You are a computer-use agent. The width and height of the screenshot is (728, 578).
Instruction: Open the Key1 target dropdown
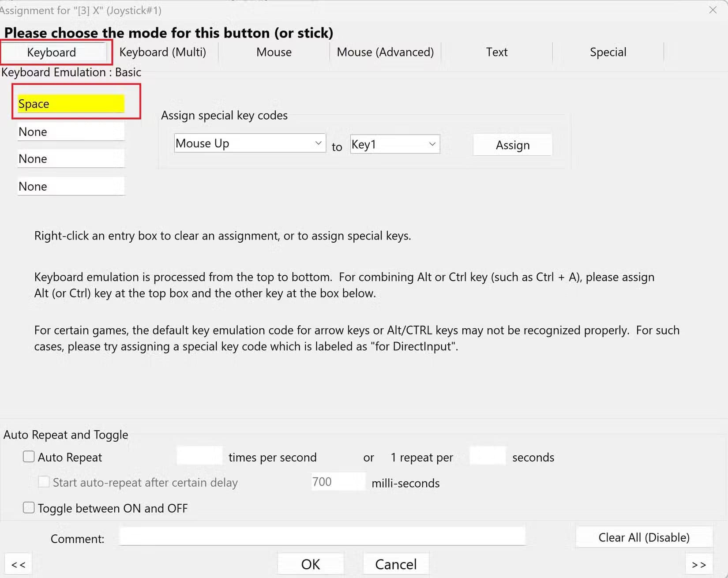[395, 144]
